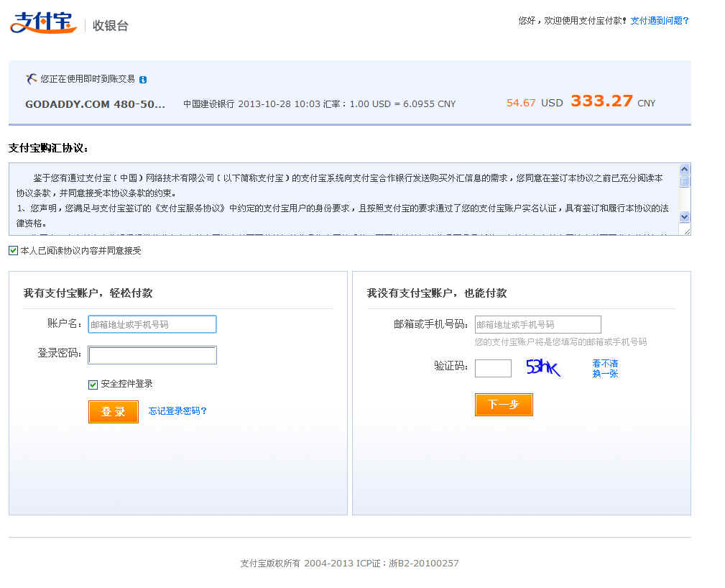Click the footer copyright text 支付宝版权所有
This screenshot has height=588, width=725.
[270, 563]
